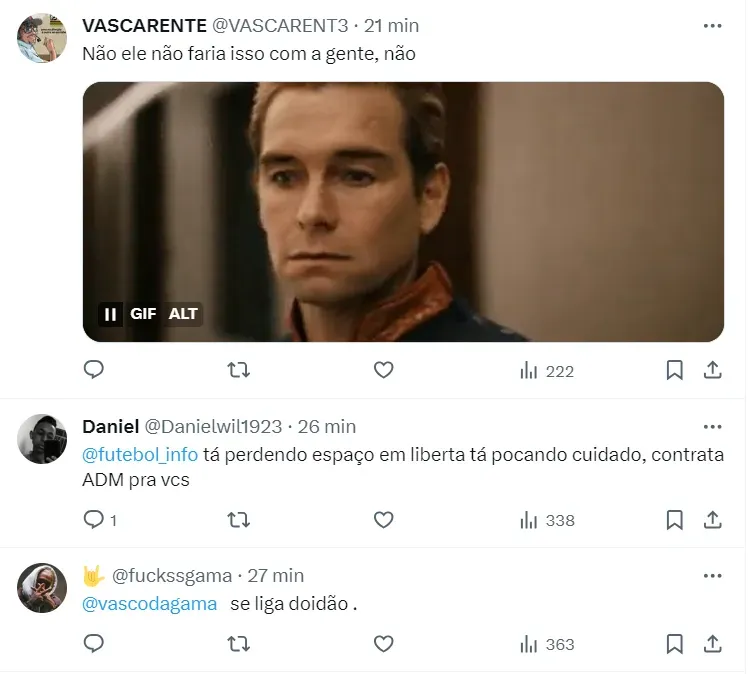Pause the GIF playback

click(111, 314)
